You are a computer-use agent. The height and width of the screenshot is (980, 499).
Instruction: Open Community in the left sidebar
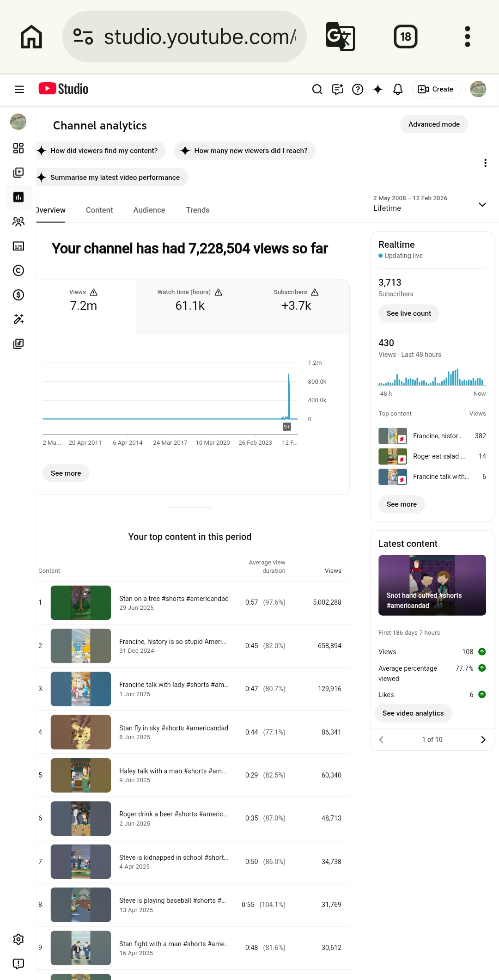(x=18, y=222)
